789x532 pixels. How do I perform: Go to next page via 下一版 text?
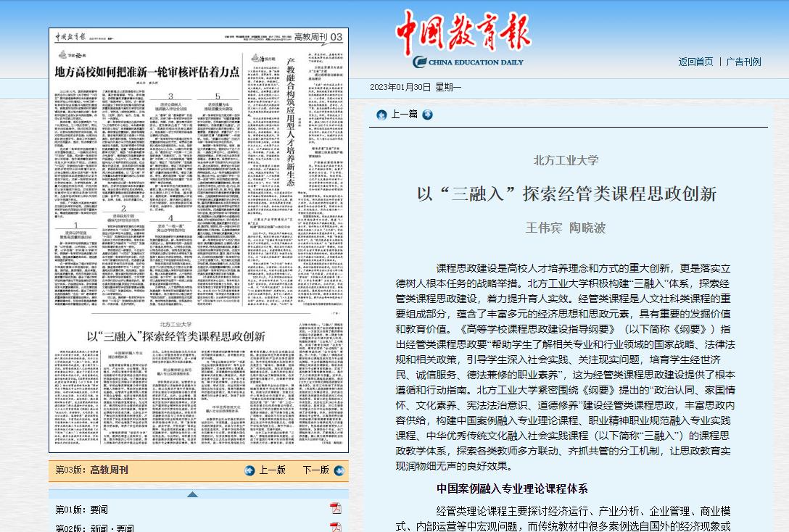pos(315,470)
